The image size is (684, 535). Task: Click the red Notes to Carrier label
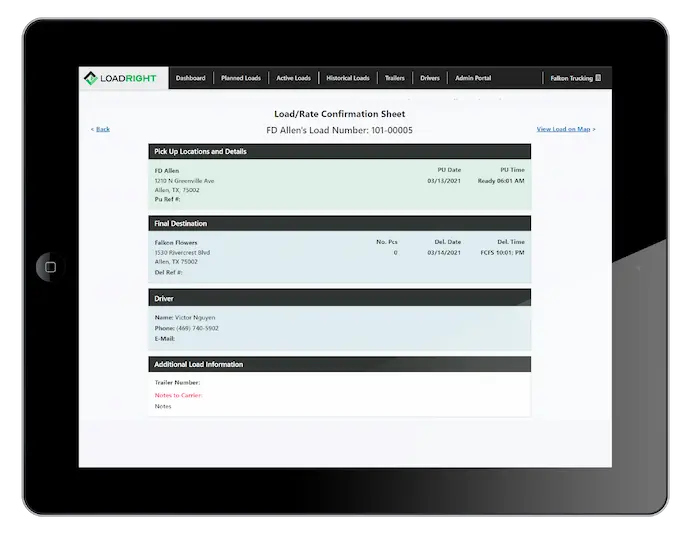tap(178, 395)
